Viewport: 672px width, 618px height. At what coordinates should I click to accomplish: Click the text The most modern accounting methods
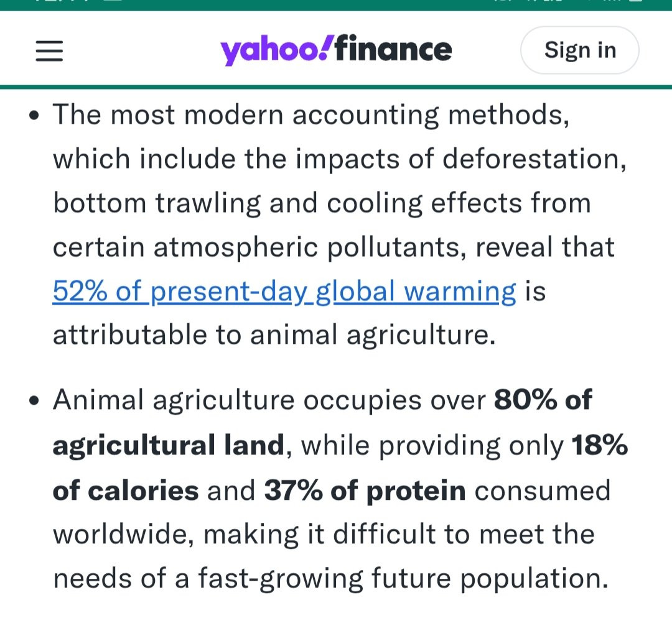[x=310, y=115]
